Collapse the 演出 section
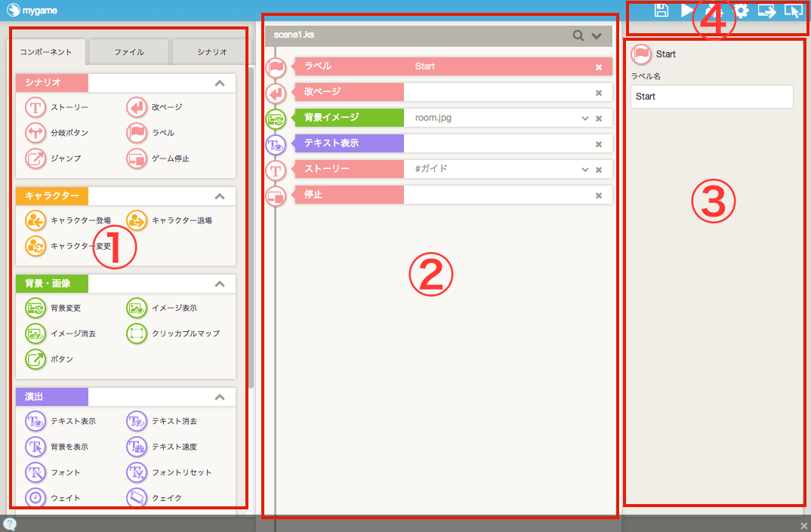Image resolution: width=811 pixels, height=532 pixels. [x=220, y=397]
